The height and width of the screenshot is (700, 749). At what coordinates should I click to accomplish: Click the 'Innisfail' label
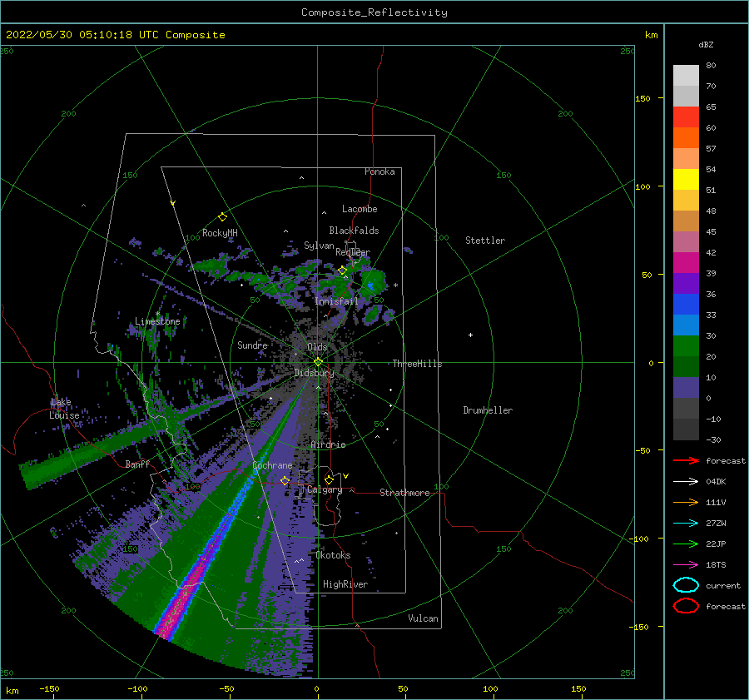click(336, 301)
